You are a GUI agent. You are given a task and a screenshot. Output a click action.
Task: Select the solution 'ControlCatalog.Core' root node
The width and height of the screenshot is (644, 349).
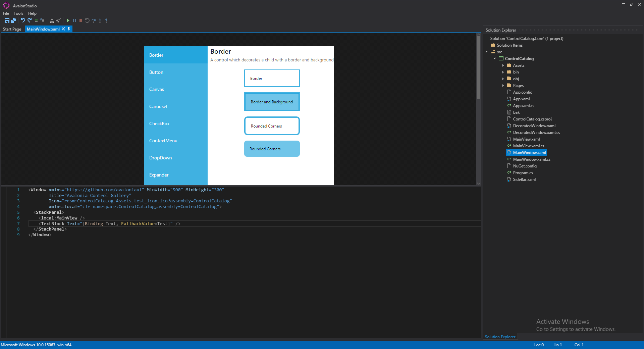[527, 39]
